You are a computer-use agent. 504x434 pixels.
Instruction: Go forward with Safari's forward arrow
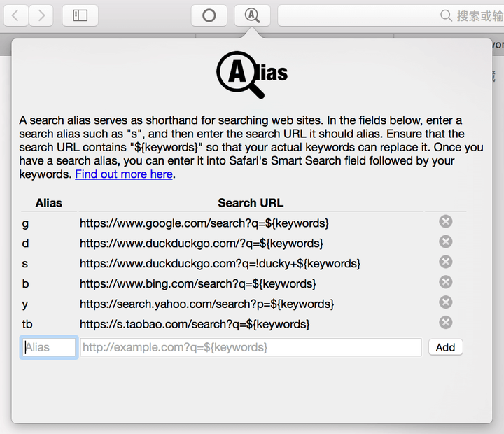point(41,15)
